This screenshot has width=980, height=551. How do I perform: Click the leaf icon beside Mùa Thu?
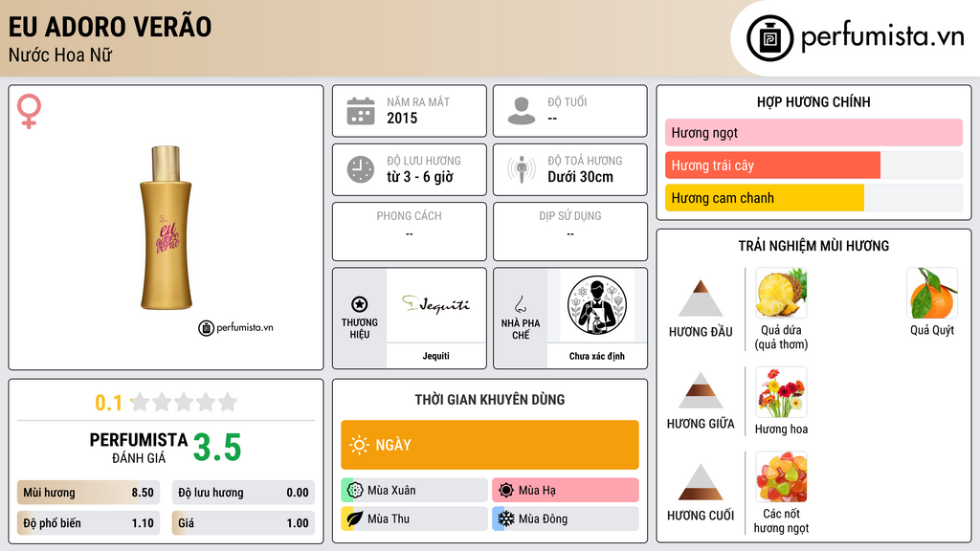coord(355,518)
